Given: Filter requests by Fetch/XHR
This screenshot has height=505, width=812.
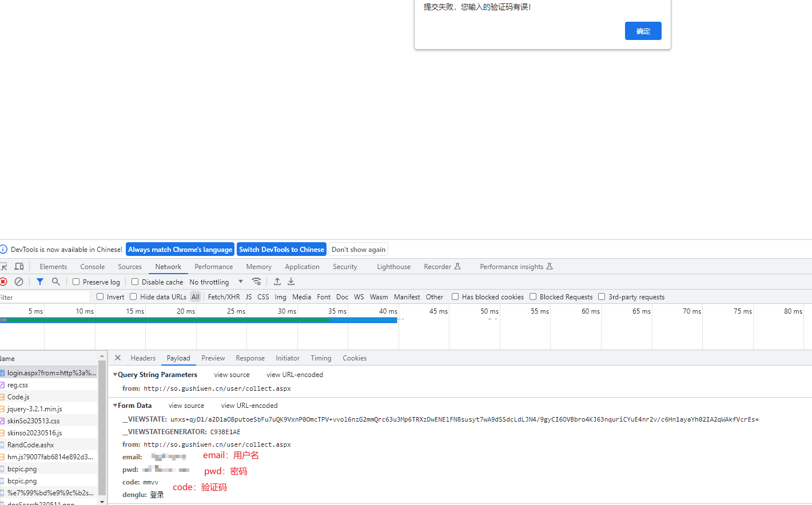Looking at the screenshot, I should (224, 297).
